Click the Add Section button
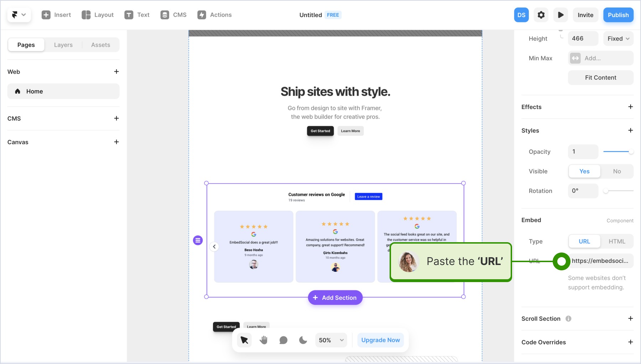641x364 pixels. (335, 298)
